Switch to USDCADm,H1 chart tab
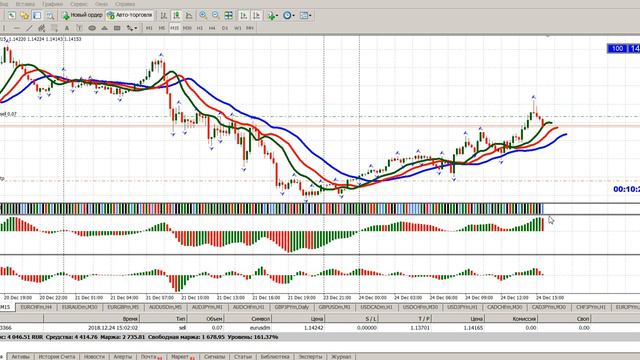 tap(376, 307)
